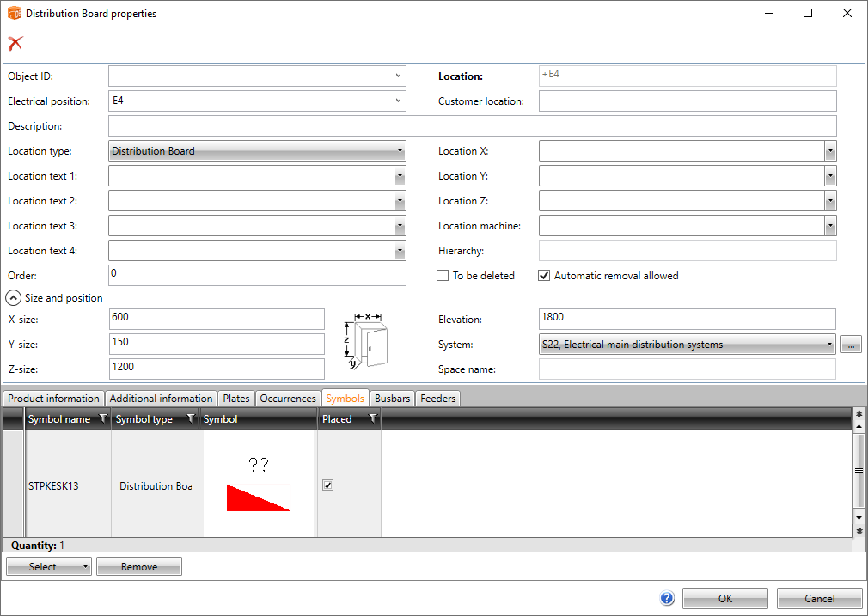Open the System dropdown list

tap(687, 345)
